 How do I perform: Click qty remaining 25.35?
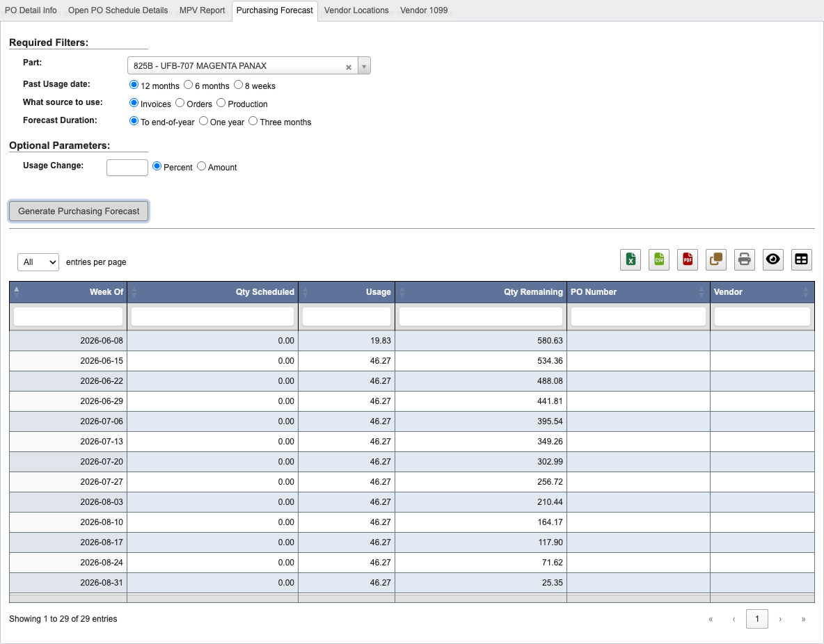(481, 583)
